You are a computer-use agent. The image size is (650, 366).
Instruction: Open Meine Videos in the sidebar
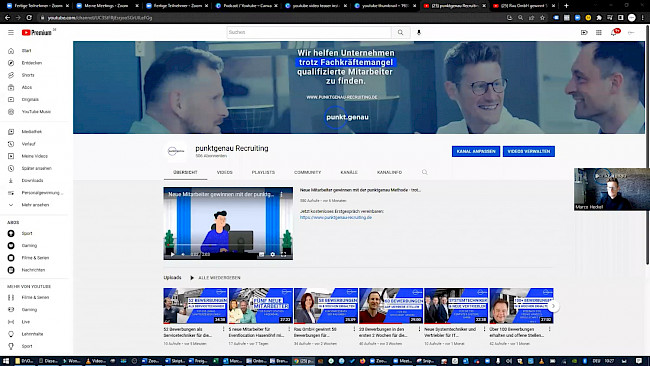click(35, 156)
